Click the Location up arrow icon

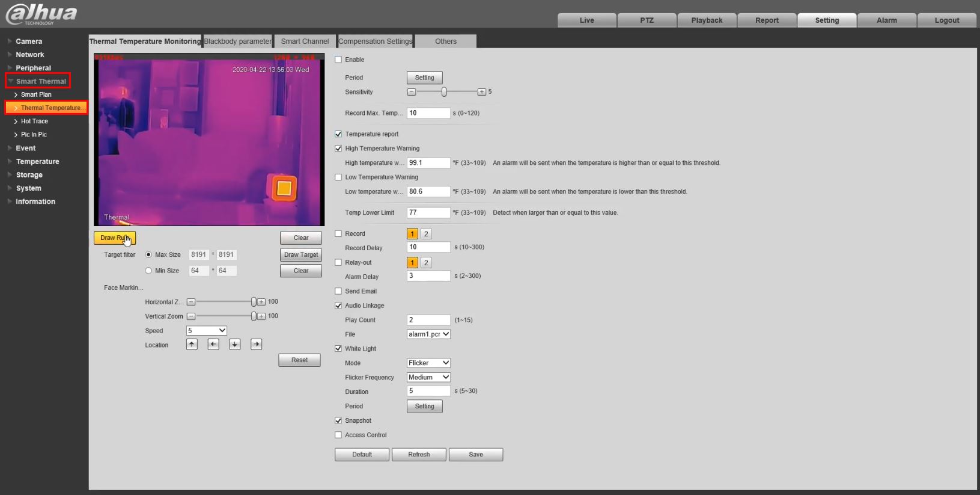[192, 344]
